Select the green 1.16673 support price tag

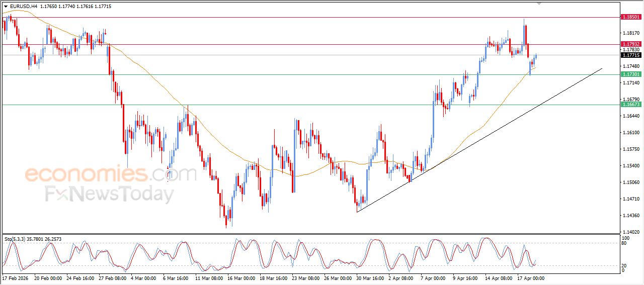tap(631, 105)
